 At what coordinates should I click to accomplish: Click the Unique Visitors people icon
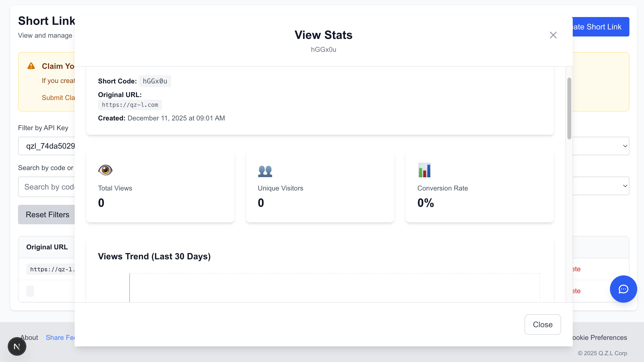[265, 171]
